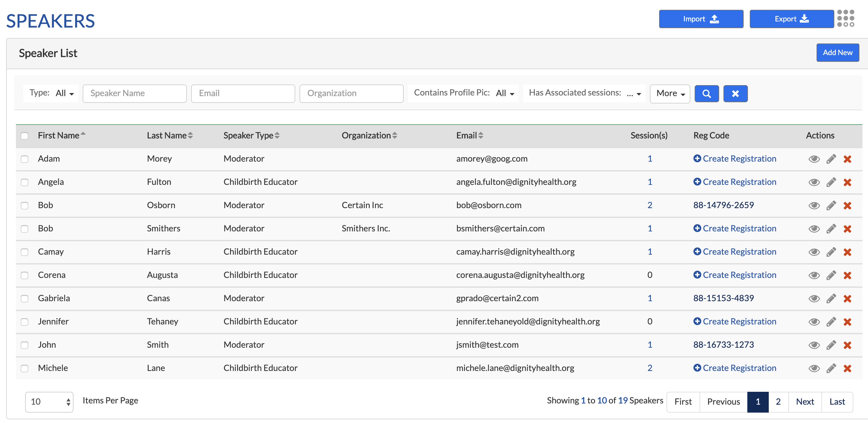Delete Michele Lane with the red X
This screenshot has height=423, width=868.
point(847,368)
